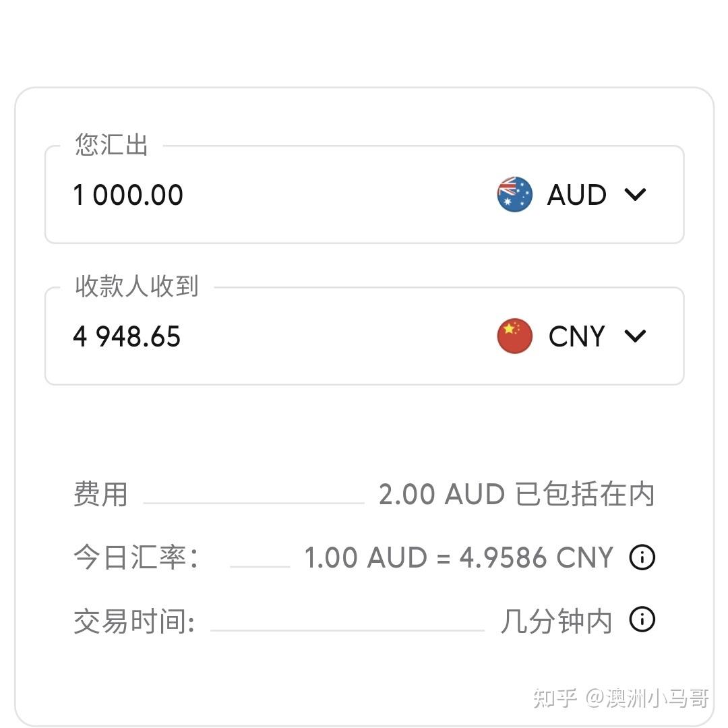
Task: Click the AUD currency label
Action: point(576,195)
